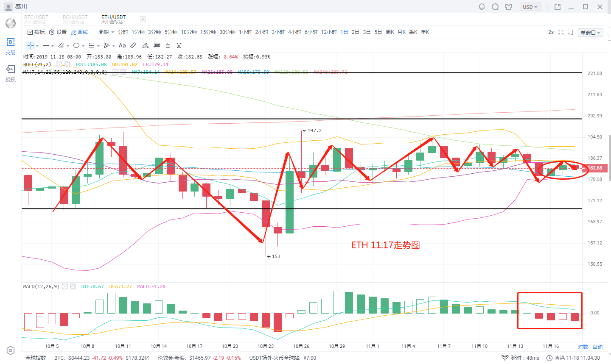This screenshot has width=611, height=364.
Task: Select the triangle pattern tool
Action: 107,45
